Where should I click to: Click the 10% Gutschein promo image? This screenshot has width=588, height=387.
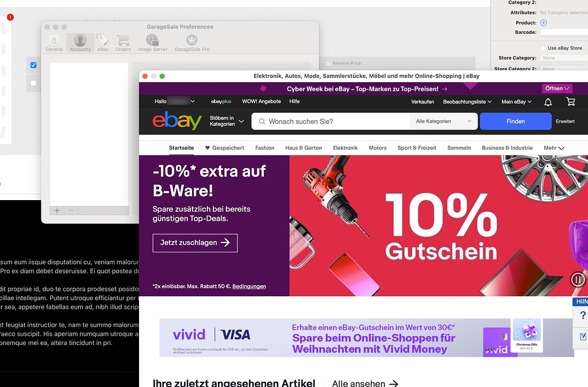coord(439,226)
